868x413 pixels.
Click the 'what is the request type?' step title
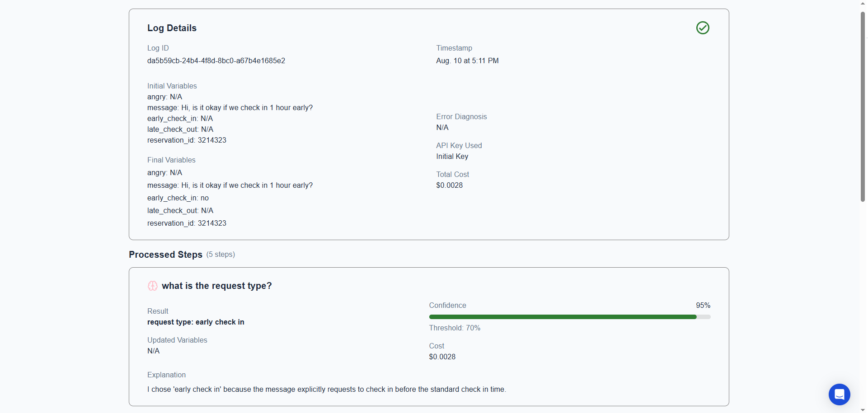(x=217, y=286)
